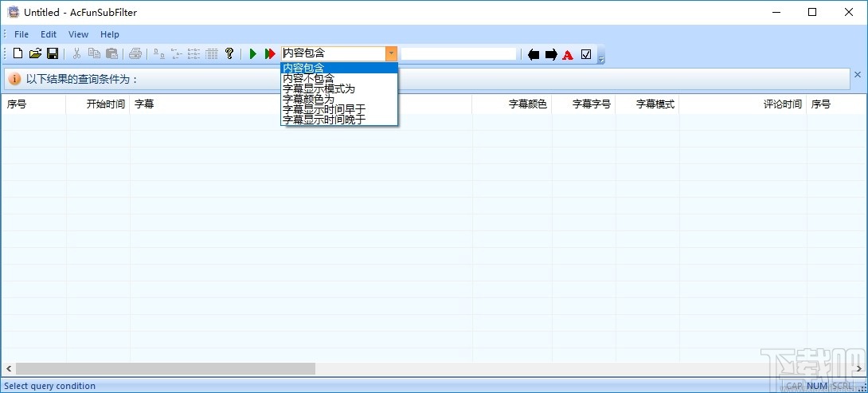Click the Print icon
This screenshot has height=393, width=868.
pyautogui.click(x=135, y=53)
